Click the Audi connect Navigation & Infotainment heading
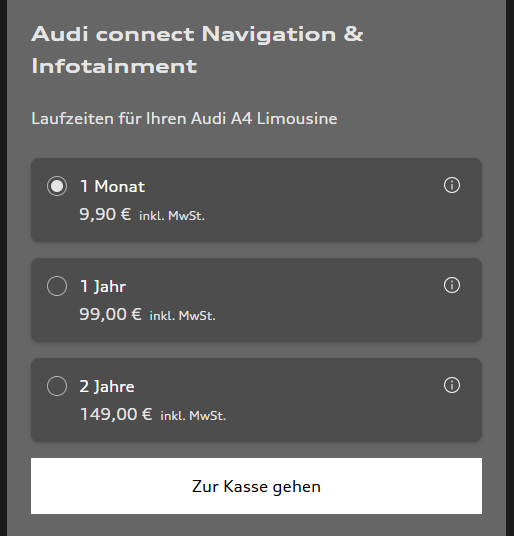The image size is (514, 536). [197, 50]
